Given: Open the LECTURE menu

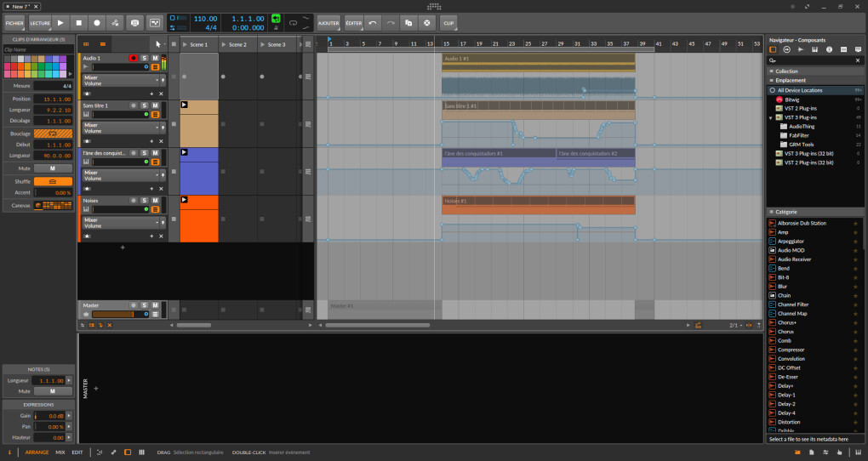Looking at the screenshot, I should point(40,23).
